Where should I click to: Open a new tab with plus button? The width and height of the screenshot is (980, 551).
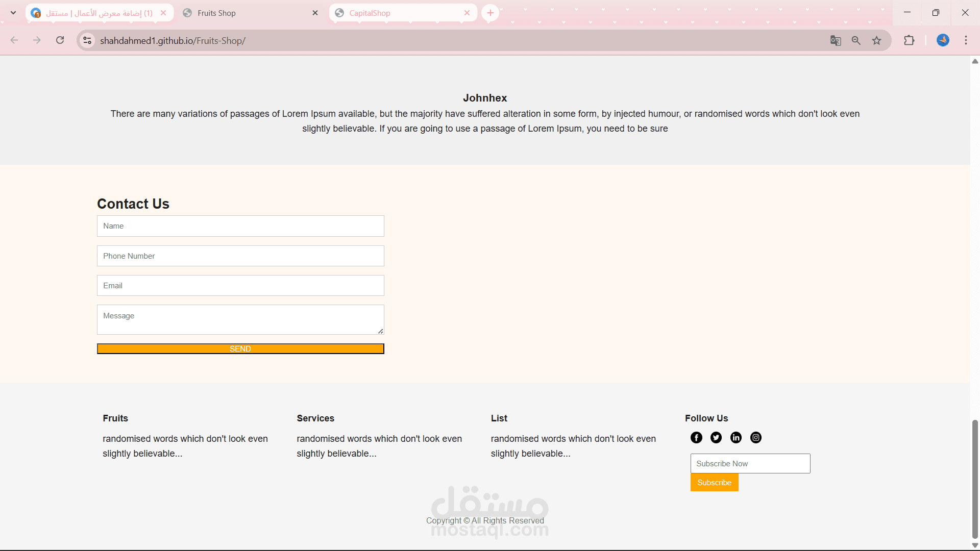click(x=490, y=13)
